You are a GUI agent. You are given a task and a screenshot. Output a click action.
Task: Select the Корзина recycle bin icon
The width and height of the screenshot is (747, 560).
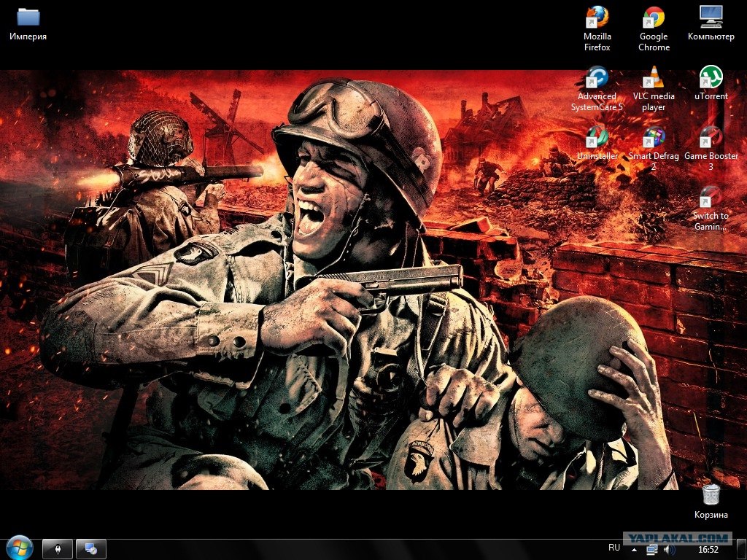[711, 501]
